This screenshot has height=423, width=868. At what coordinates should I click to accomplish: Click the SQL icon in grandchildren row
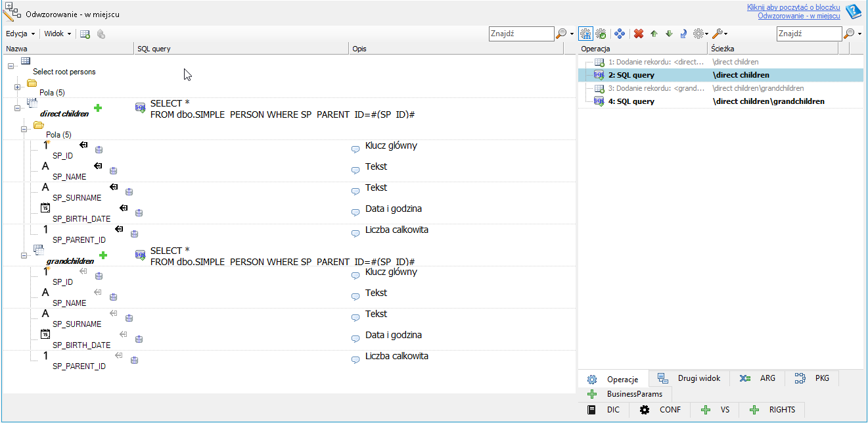pyautogui.click(x=140, y=256)
